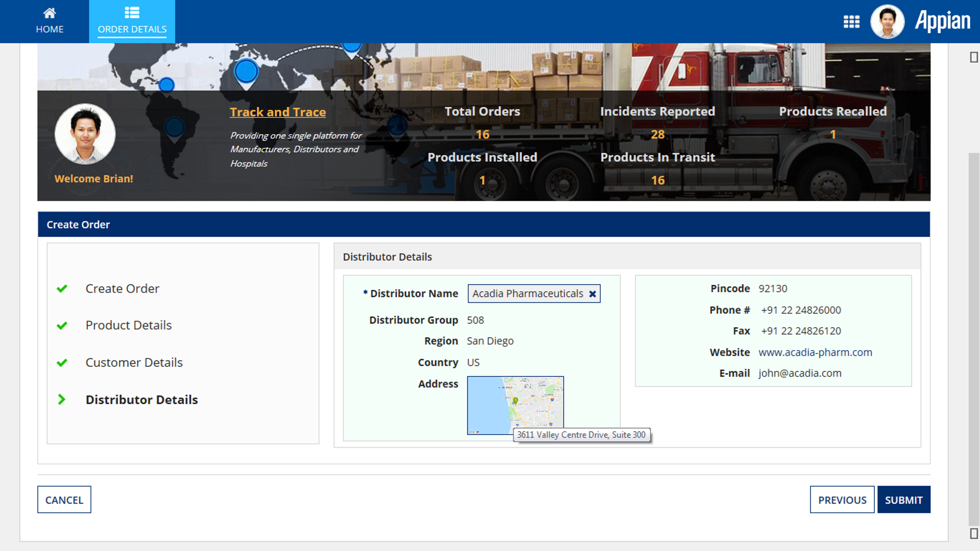Click the Region value San Diego
This screenshot has width=980, height=551.
[x=490, y=341]
